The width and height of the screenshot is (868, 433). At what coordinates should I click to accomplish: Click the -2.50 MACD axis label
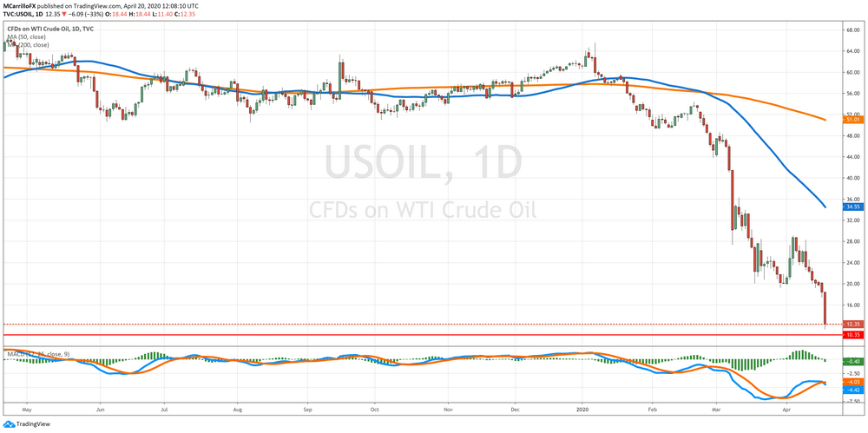[x=852, y=374]
